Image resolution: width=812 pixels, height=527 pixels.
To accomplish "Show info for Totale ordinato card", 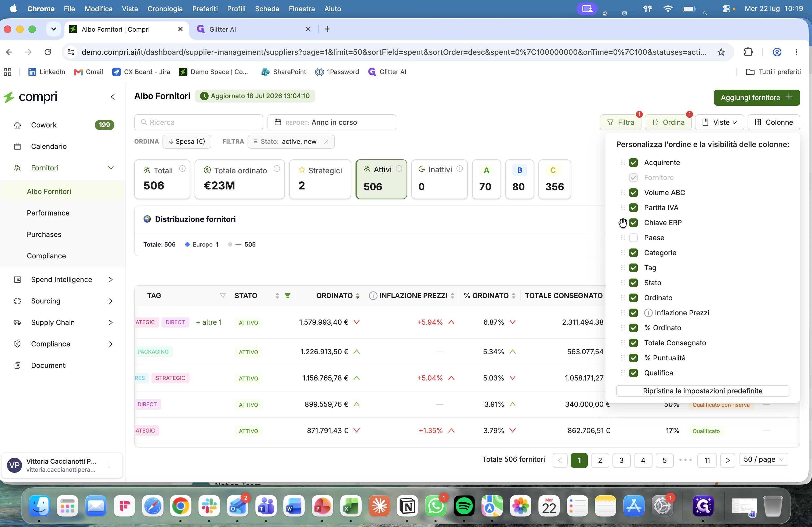I will 277,169.
